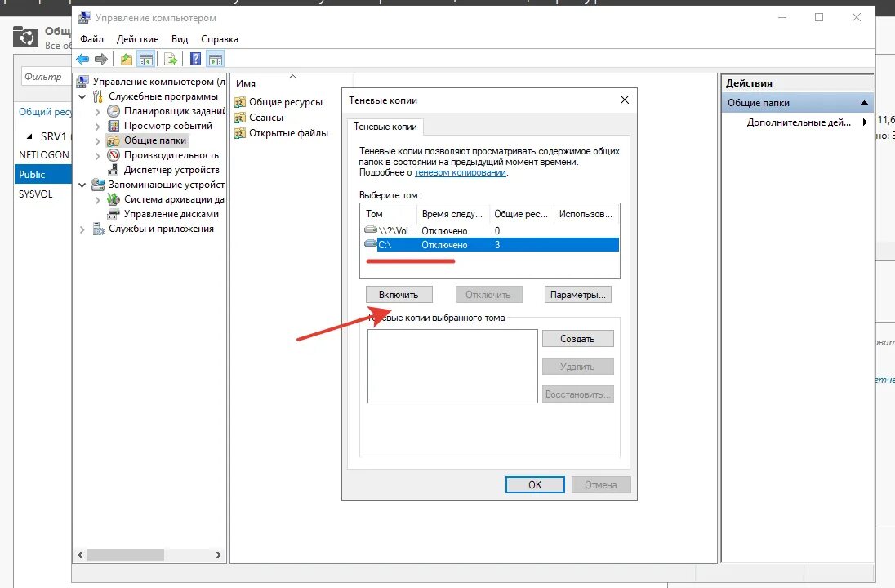
Task: Select the Планировщик заданий clock icon
Action: pyautogui.click(x=114, y=111)
